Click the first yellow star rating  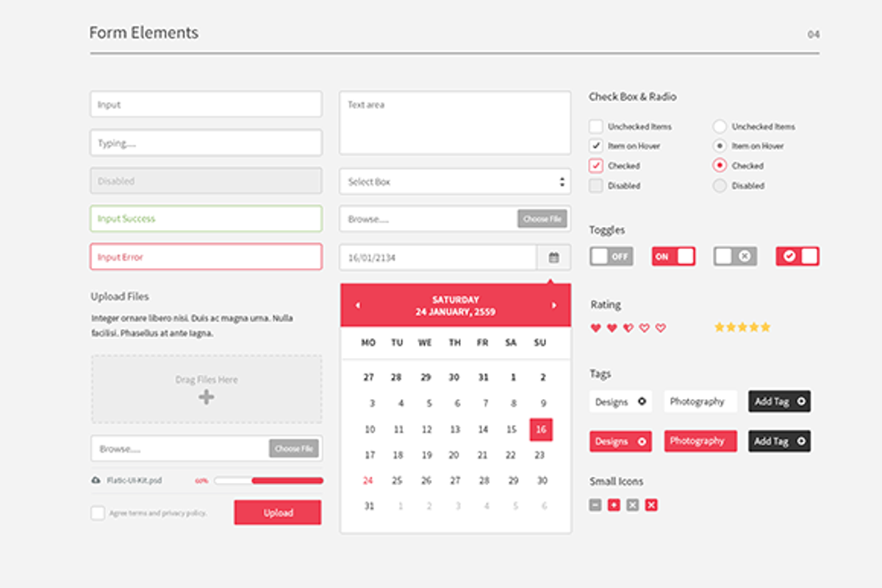tap(719, 327)
